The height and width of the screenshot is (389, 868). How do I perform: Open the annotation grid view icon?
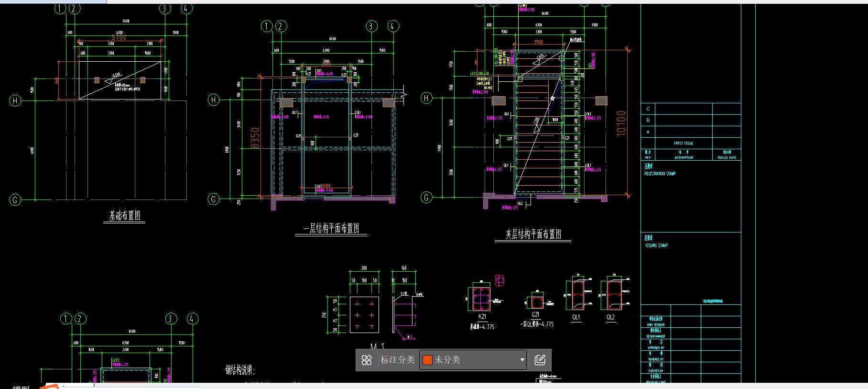(x=367, y=360)
